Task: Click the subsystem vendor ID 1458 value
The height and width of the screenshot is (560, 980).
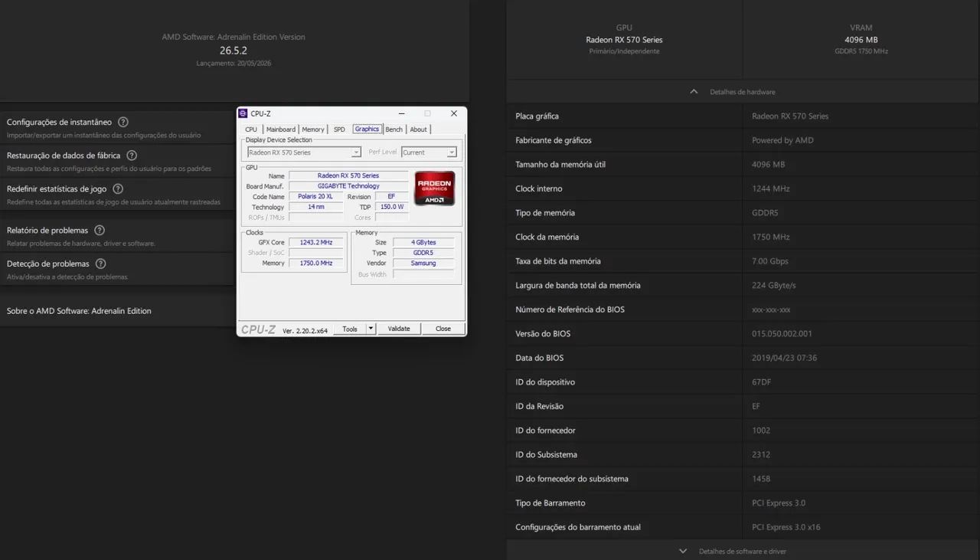Action: [761, 479]
